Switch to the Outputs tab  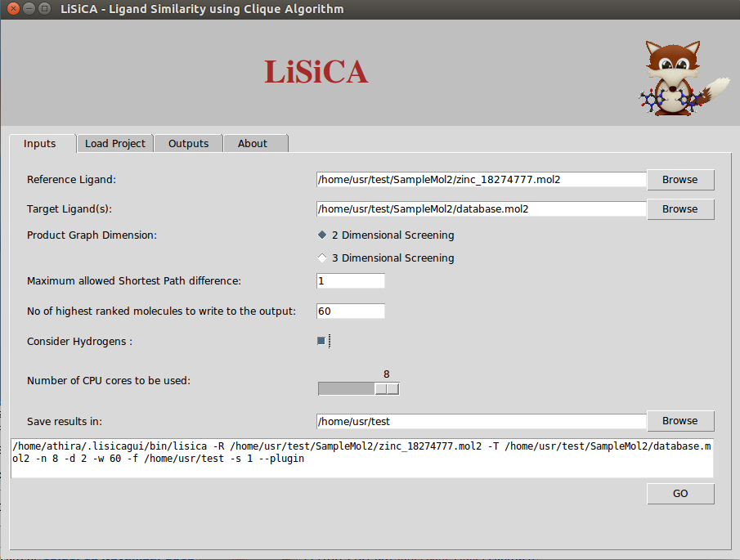pyautogui.click(x=188, y=143)
